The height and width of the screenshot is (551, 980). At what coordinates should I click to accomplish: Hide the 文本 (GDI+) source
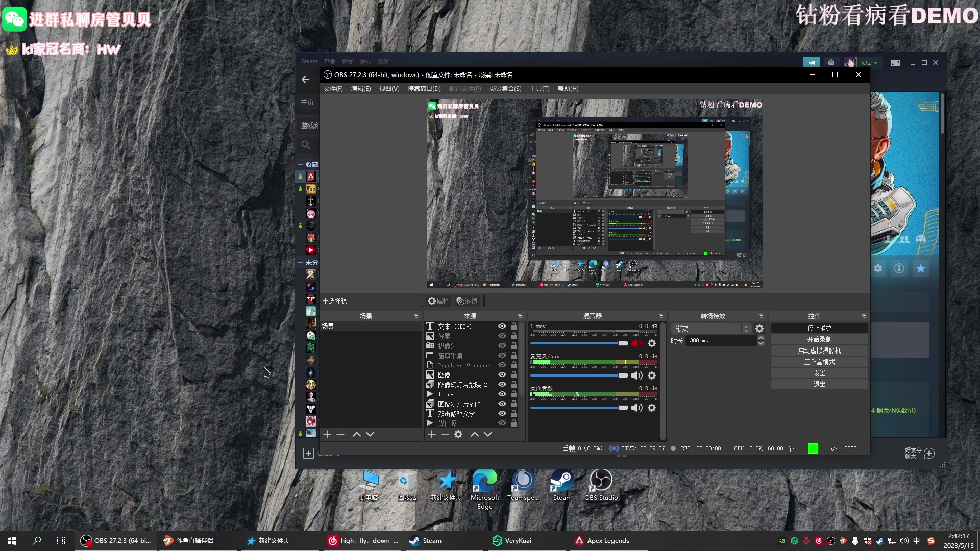[502, 327]
